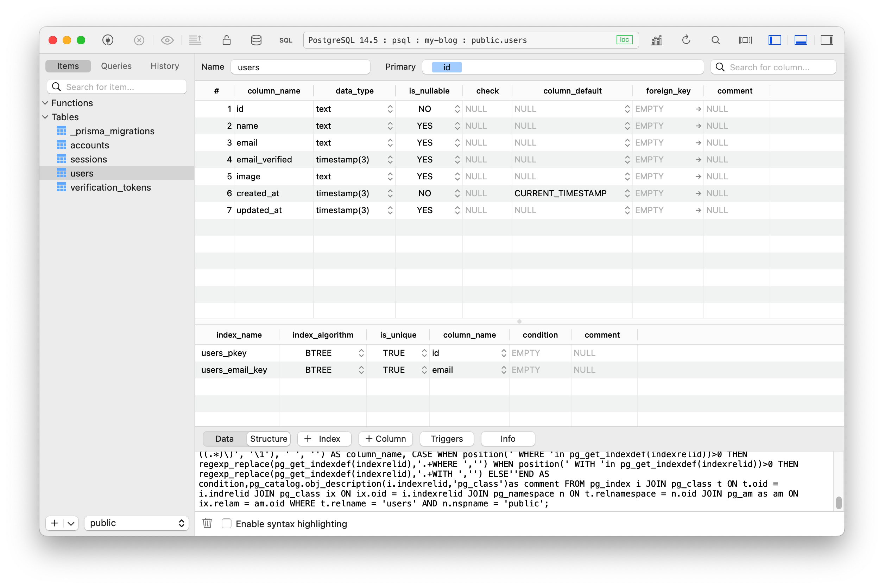884x588 pixels.
Task: Open foreign_key arrow for name row
Action: click(x=698, y=126)
